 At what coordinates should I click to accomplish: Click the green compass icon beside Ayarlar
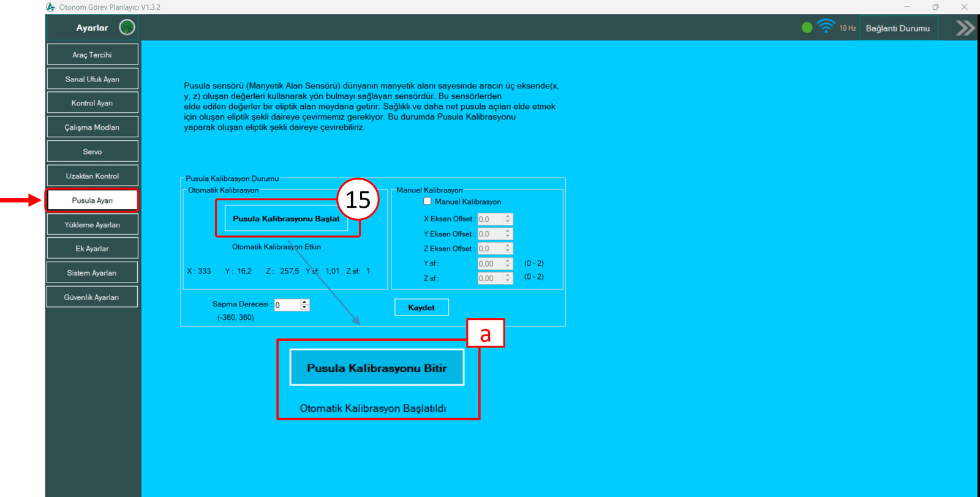[x=127, y=28]
